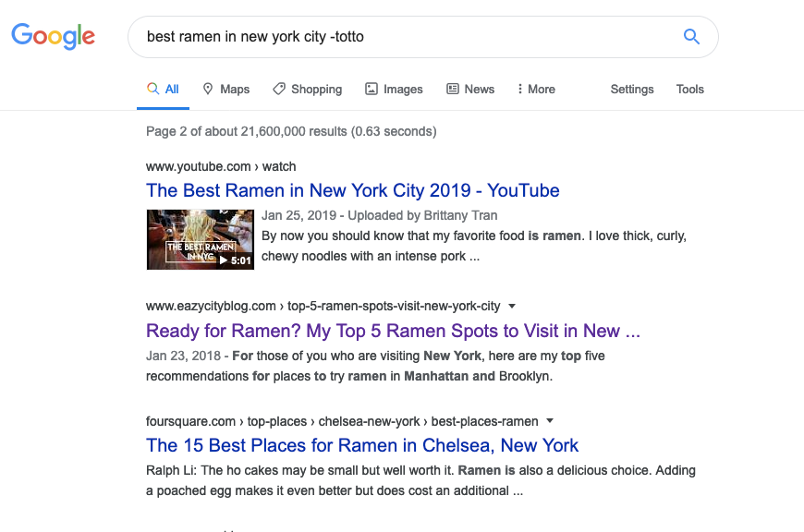The width and height of the screenshot is (804, 532).
Task: Click the snippet beginning 'Ralph Li: The ho cakes'
Action: coord(421,480)
